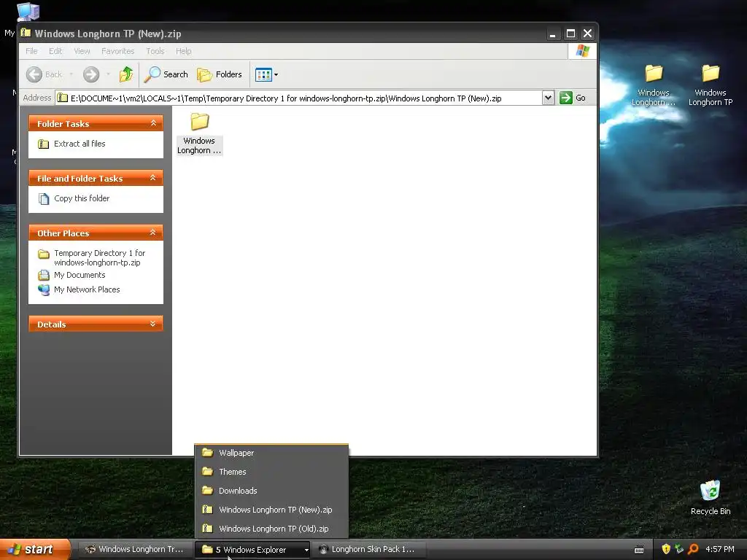Open the address bar dropdown arrow
Image resolution: width=747 pixels, height=560 pixels.
click(x=548, y=98)
